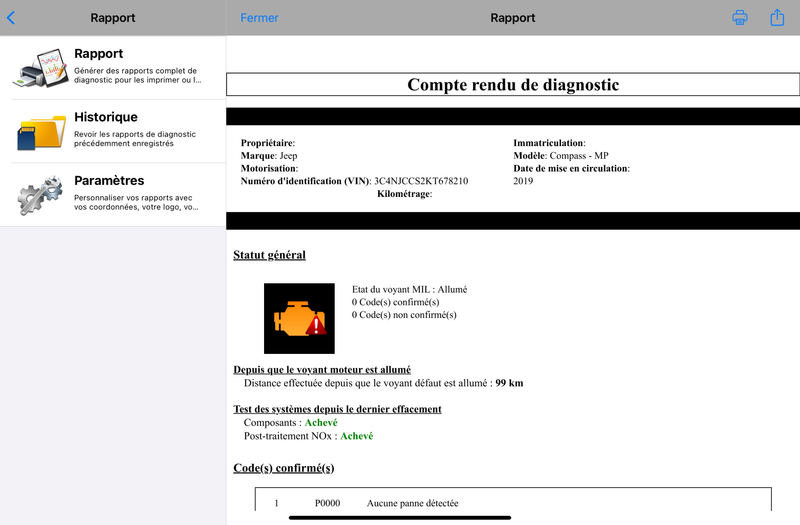Image resolution: width=800 pixels, height=525 pixels.
Task: Select the VIN number 3C4NJCCS2KT678210
Action: tap(421, 181)
